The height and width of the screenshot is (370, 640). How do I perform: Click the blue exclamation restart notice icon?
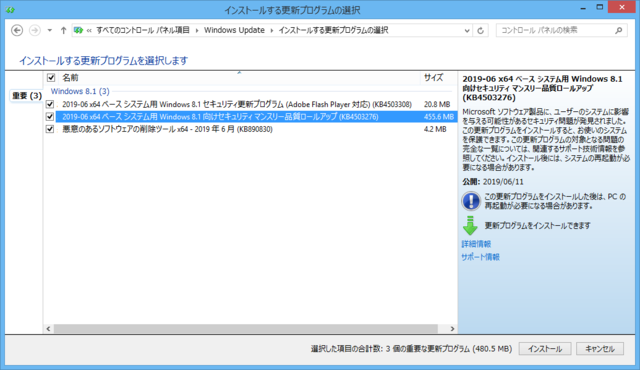point(471,201)
